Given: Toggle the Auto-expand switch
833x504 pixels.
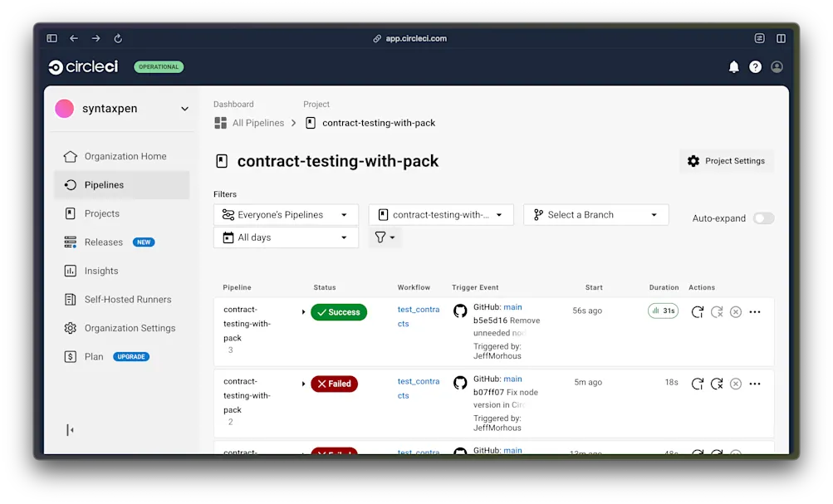Looking at the screenshot, I should pos(763,218).
